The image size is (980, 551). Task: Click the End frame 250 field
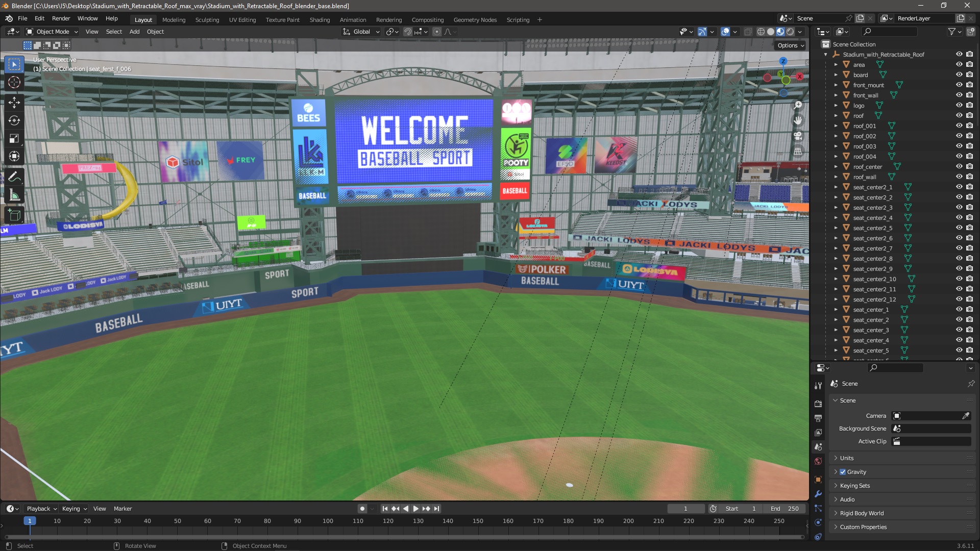tap(785, 509)
